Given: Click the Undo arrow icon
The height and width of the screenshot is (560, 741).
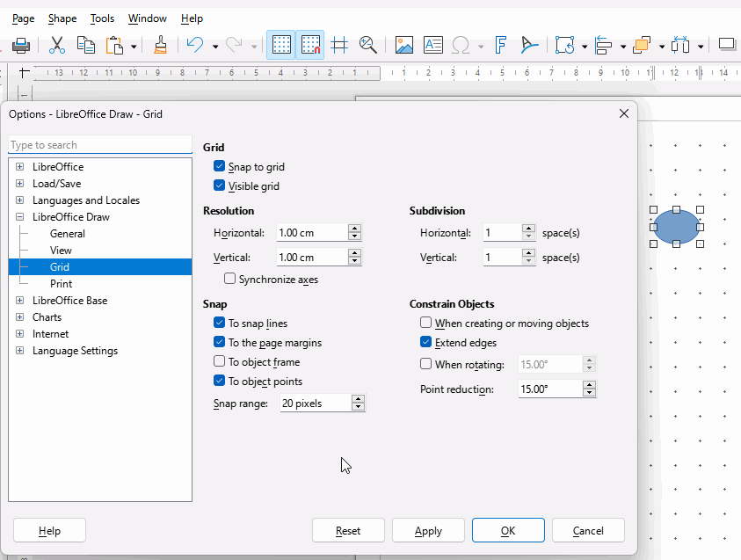Looking at the screenshot, I should point(195,46).
